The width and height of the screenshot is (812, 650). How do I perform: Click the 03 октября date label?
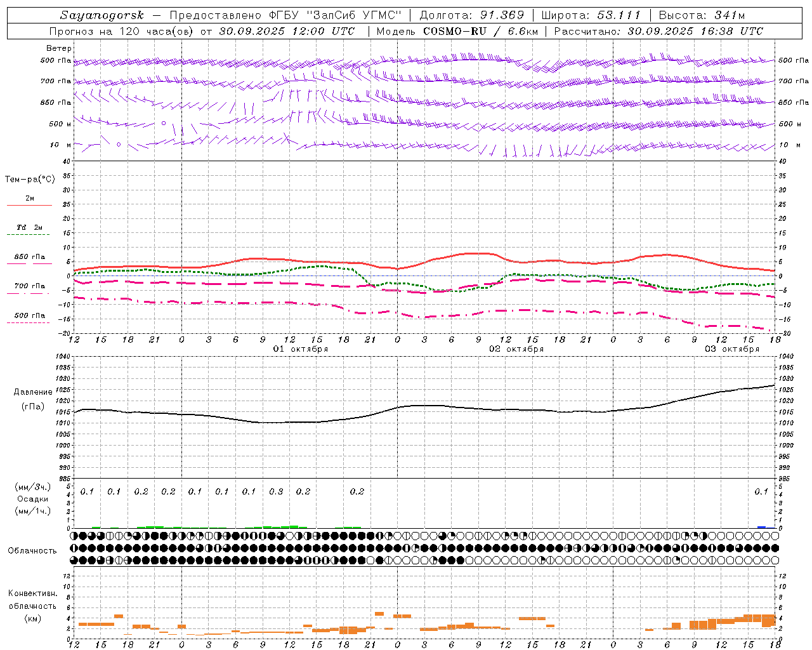point(732,349)
